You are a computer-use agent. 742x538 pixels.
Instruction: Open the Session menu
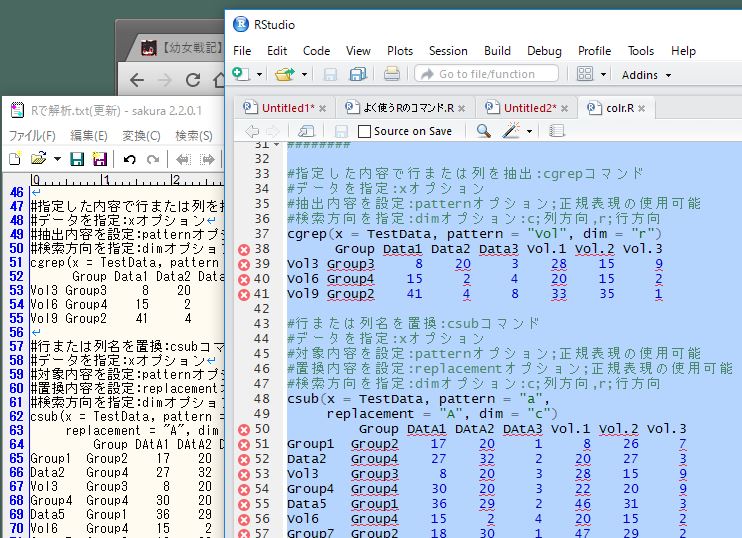click(x=448, y=51)
